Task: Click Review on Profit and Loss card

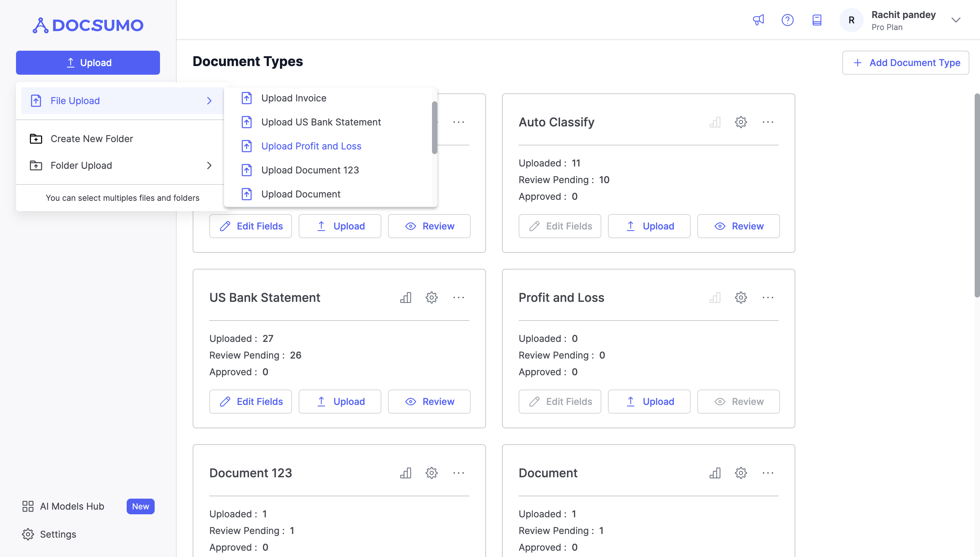Action: (x=738, y=402)
